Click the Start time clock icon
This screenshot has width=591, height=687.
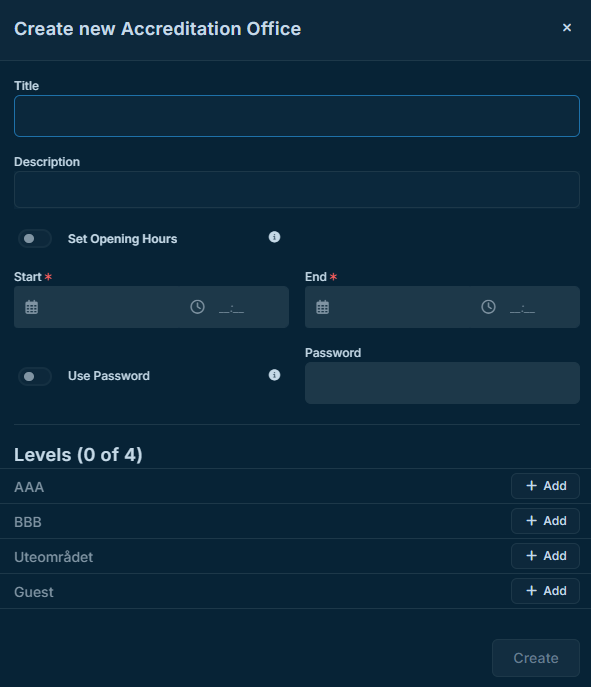click(198, 307)
